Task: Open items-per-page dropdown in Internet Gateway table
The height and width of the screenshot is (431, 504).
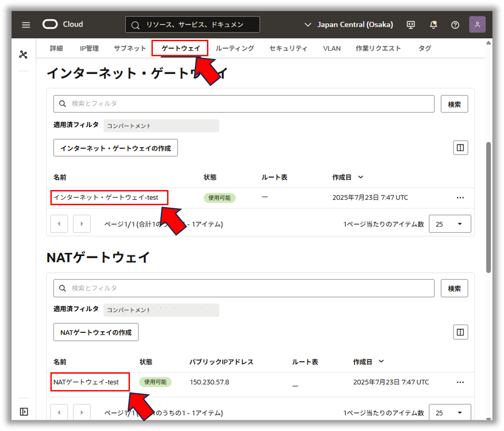Action: click(x=450, y=224)
